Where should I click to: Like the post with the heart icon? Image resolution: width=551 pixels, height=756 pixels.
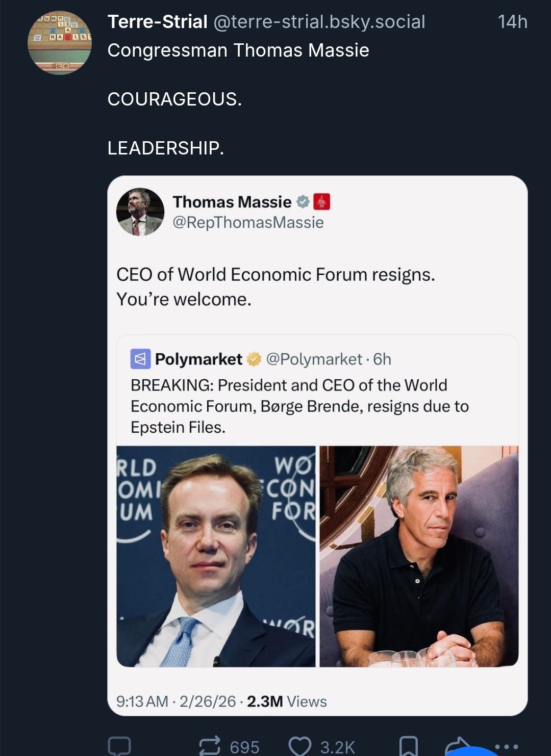click(300, 746)
